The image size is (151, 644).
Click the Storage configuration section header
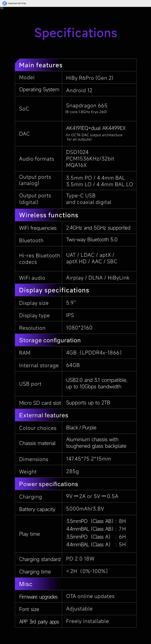click(50, 340)
